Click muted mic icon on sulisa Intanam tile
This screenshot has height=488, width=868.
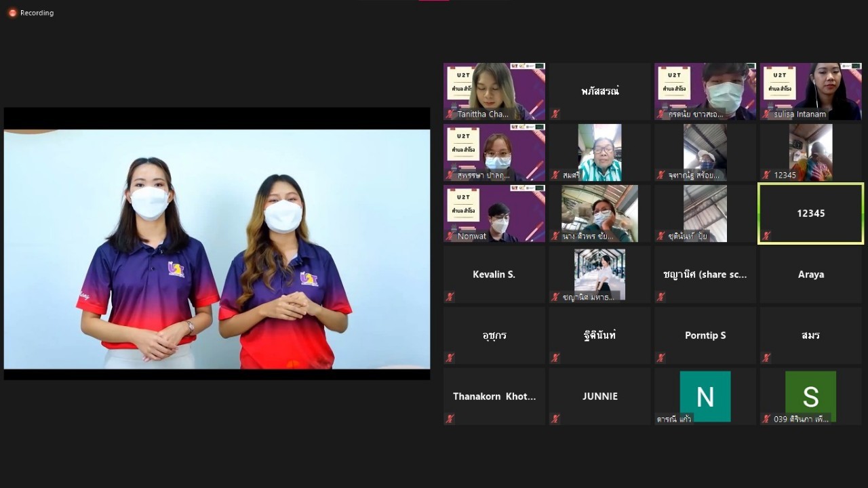(766, 114)
